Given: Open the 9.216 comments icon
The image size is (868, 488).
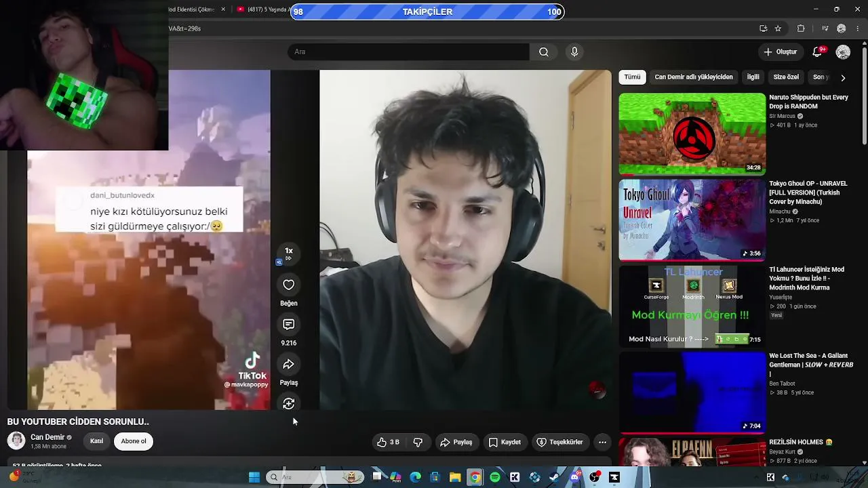Looking at the screenshot, I should tap(289, 325).
